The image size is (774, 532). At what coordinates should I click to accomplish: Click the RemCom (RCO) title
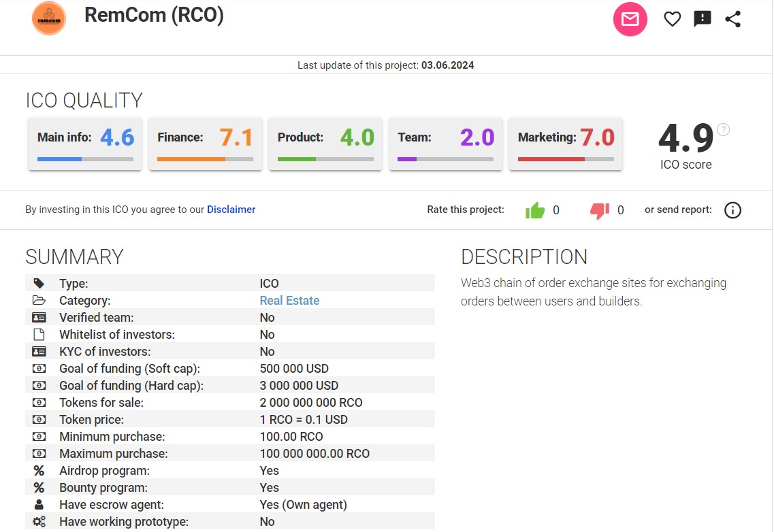click(154, 15)
